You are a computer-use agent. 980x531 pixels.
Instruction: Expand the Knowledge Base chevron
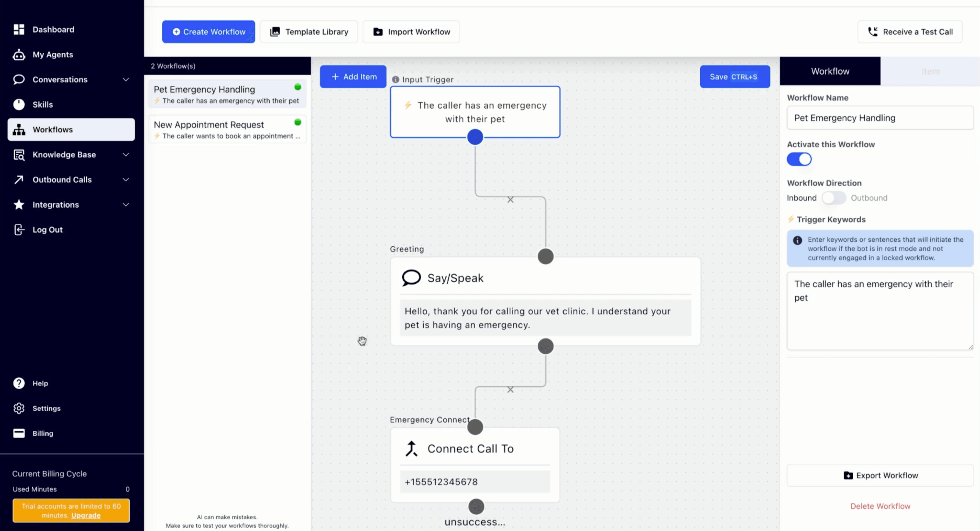click(x=126, y=155)
